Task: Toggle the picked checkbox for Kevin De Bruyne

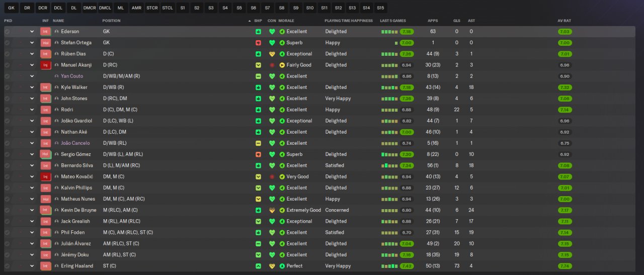Action: (x=7, y=210)
